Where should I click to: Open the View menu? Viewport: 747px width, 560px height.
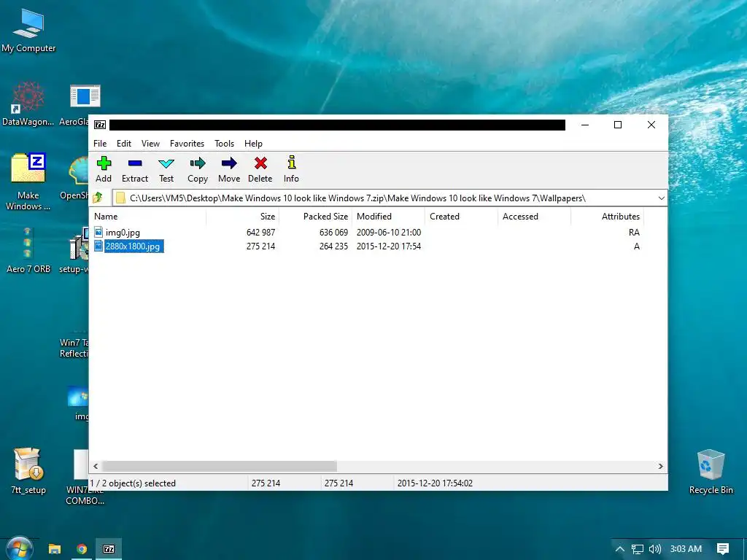click(x=150, y=144)
